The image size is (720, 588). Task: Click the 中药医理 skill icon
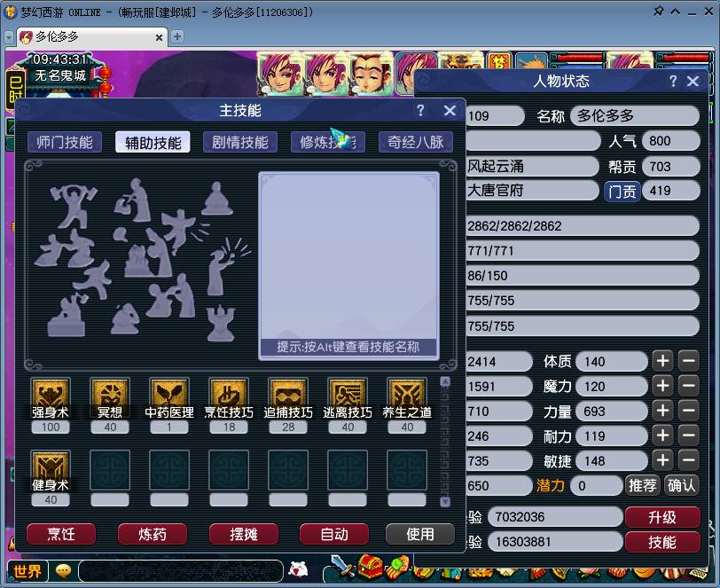point(169,394)
